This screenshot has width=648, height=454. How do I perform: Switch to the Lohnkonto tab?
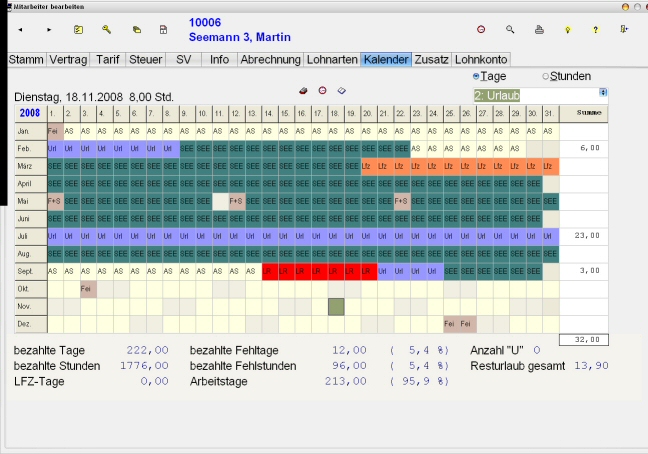pos(481,59)
